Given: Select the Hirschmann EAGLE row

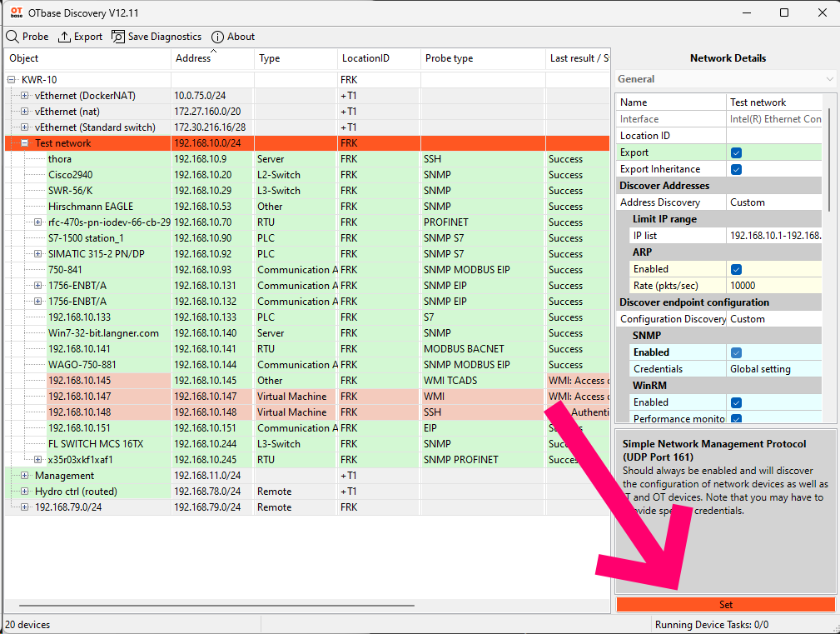Looking at the screenshot, I should pos(307,207).
